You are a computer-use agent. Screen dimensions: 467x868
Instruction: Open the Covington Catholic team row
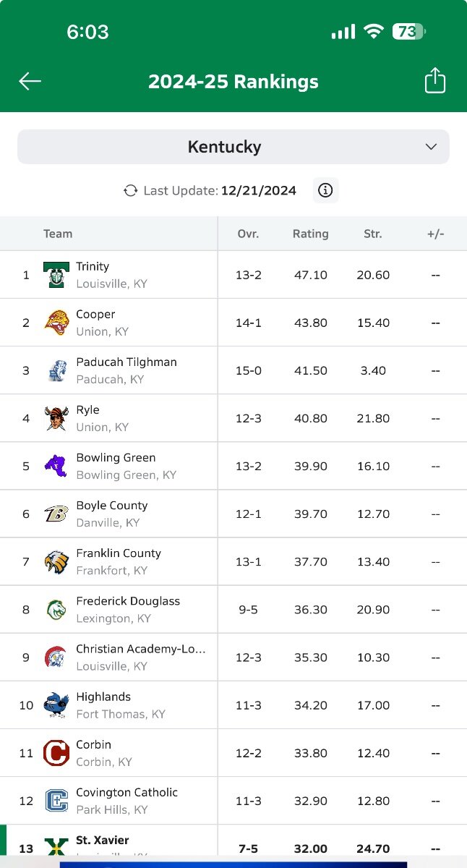233,801
